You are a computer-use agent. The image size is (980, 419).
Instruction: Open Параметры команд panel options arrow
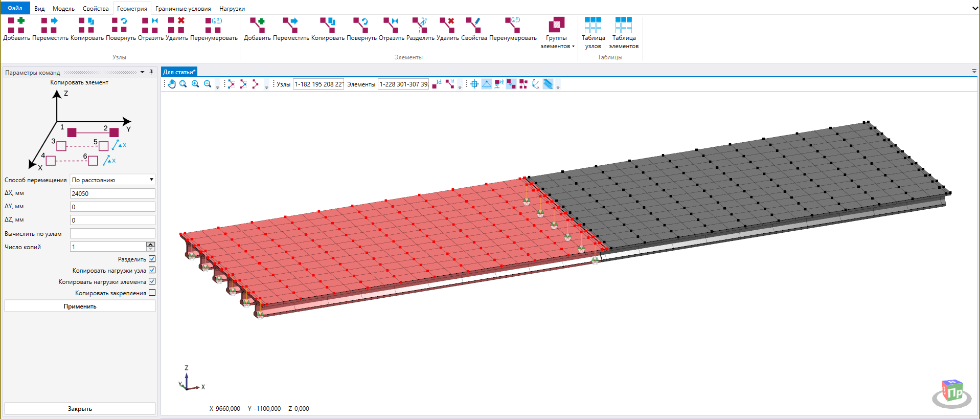coord(143,72)
